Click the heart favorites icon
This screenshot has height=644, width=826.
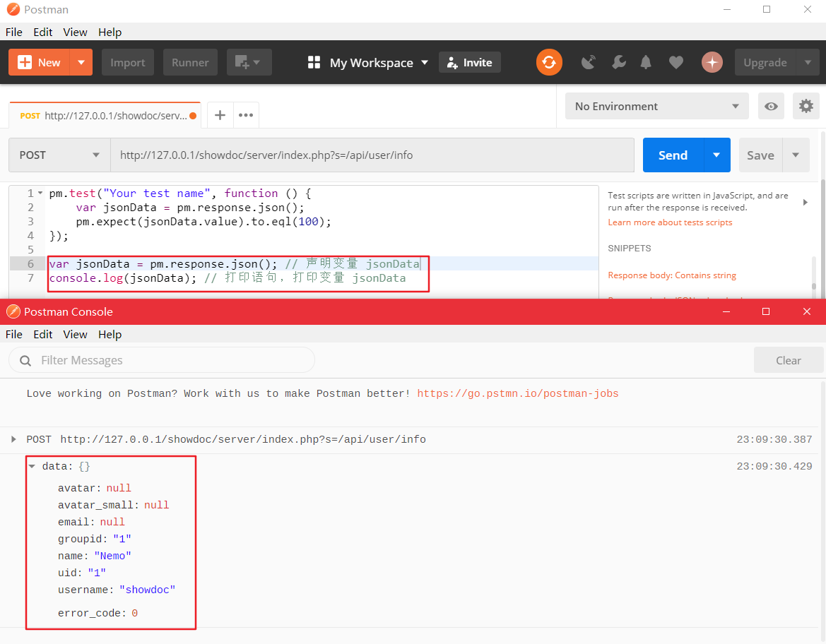[675, 62]
